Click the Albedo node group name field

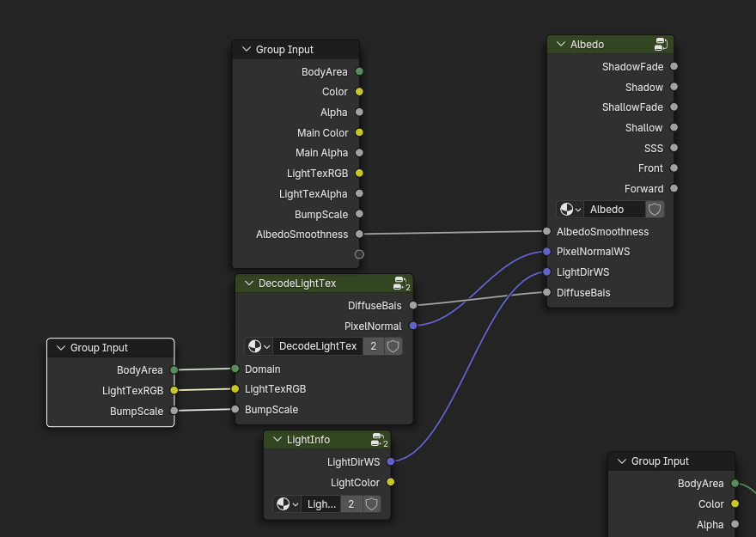pyautogui.click(x=613, y=209)
